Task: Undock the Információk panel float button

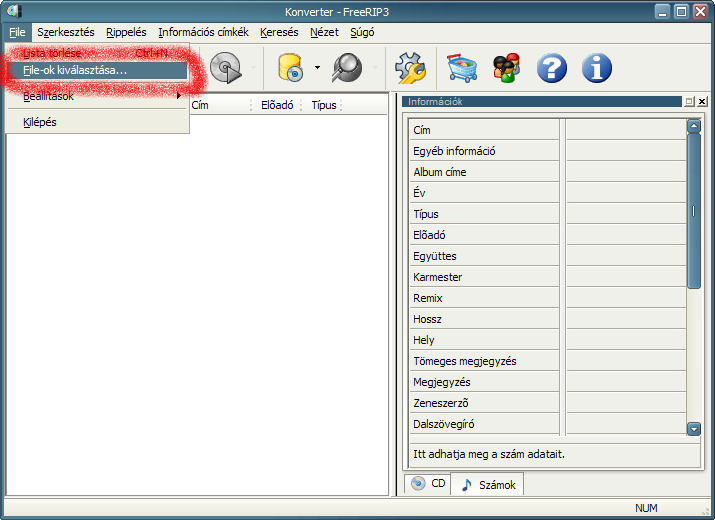Action: click(x=689, y=102)
